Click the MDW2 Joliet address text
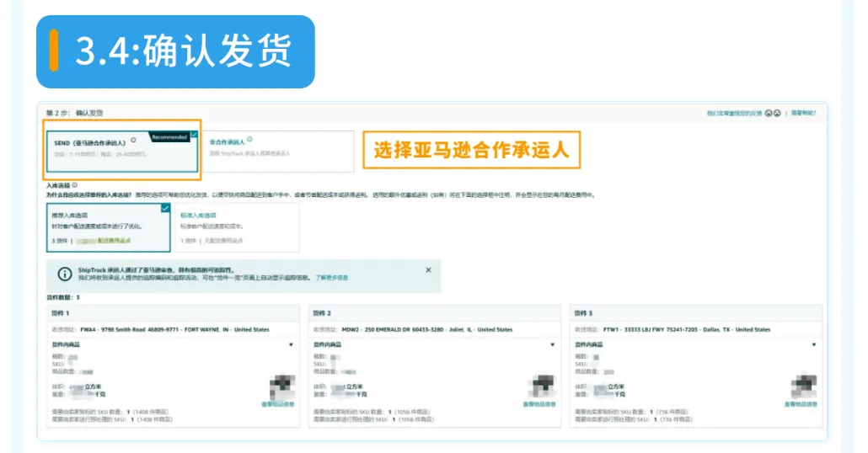 click(x=426, y=330)
